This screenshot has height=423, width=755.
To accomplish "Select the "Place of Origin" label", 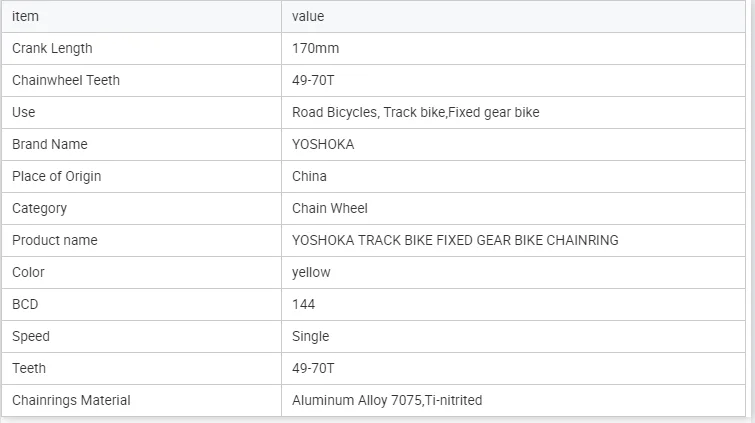I will (x=57, y=176).
